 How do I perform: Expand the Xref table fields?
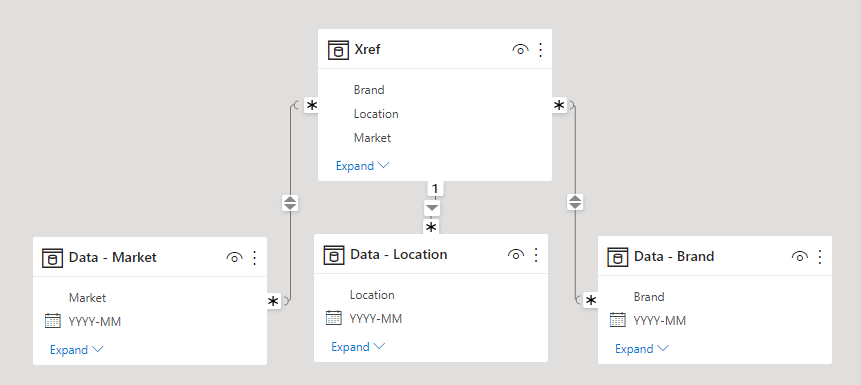tap(362, 166)
